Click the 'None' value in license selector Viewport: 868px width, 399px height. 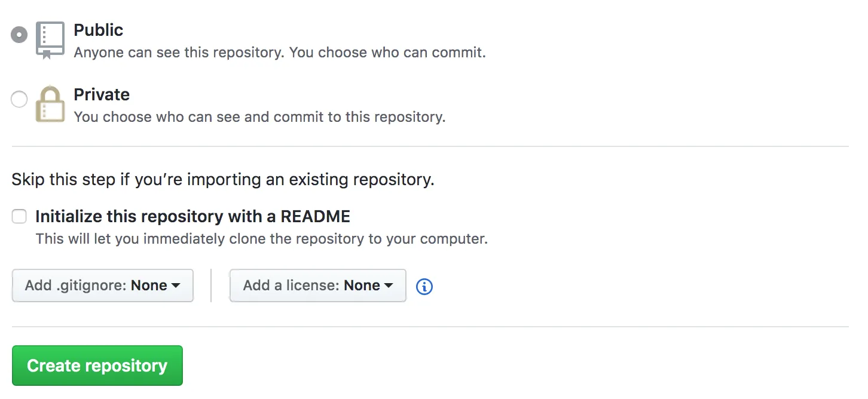click(x=362, y=286)
